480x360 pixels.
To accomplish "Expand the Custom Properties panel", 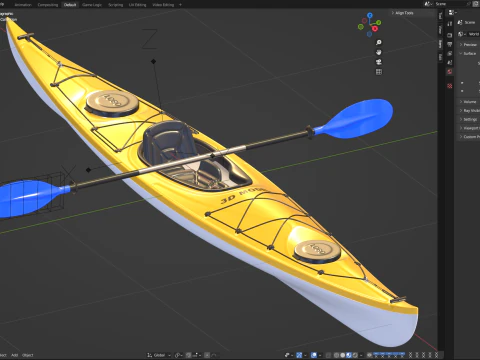I will pos(469,137).
